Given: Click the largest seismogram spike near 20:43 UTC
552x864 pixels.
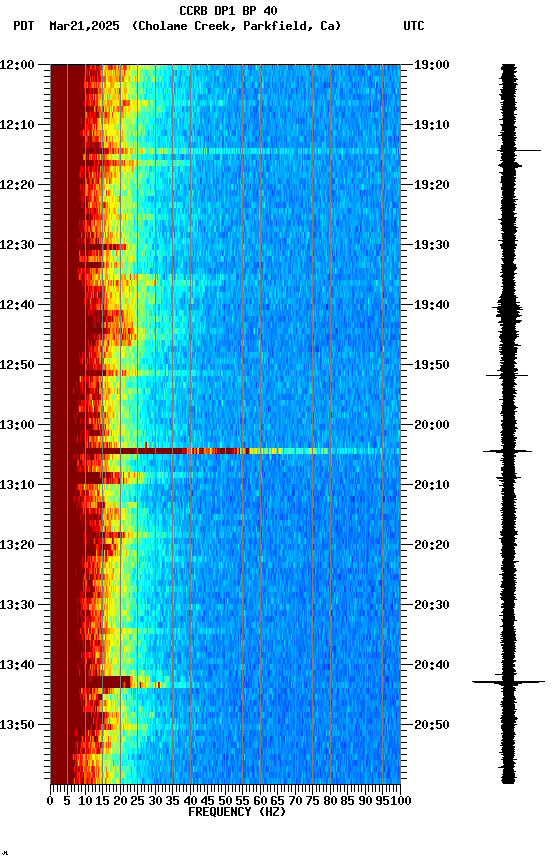Looking at the screenshot, I should 508,682.
